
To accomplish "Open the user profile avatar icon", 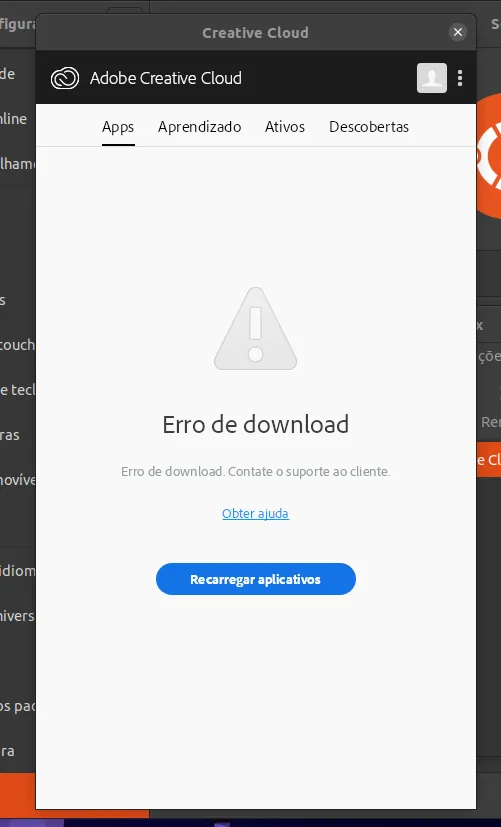I will click(432, 78).
